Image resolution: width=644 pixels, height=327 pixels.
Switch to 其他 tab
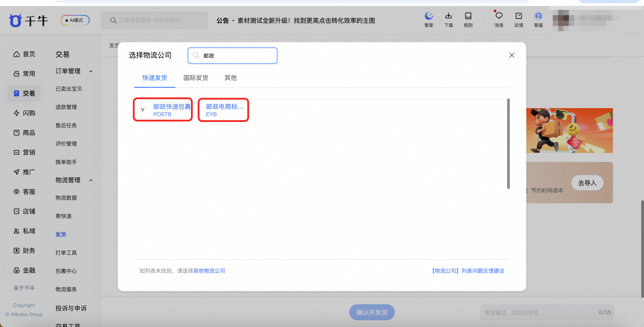[231, 78]
